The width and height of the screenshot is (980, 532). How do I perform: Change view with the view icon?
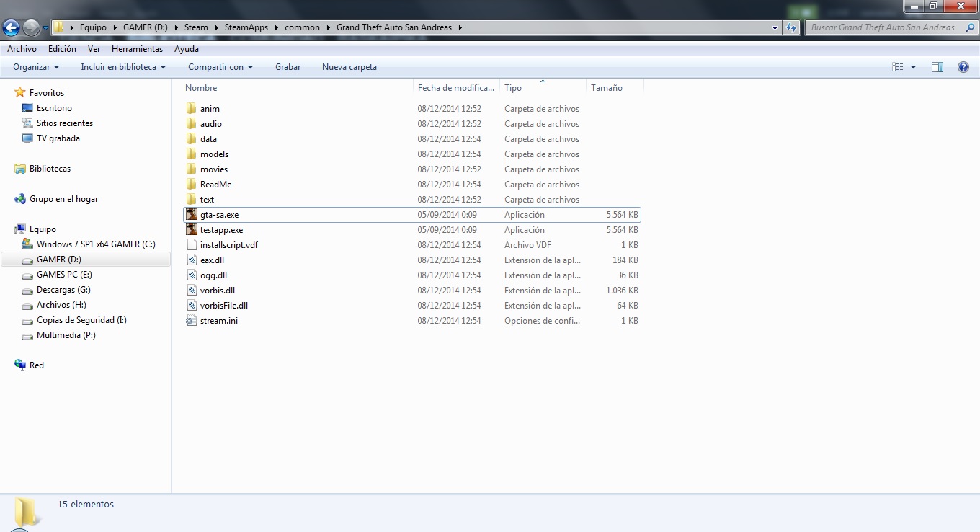898,67
